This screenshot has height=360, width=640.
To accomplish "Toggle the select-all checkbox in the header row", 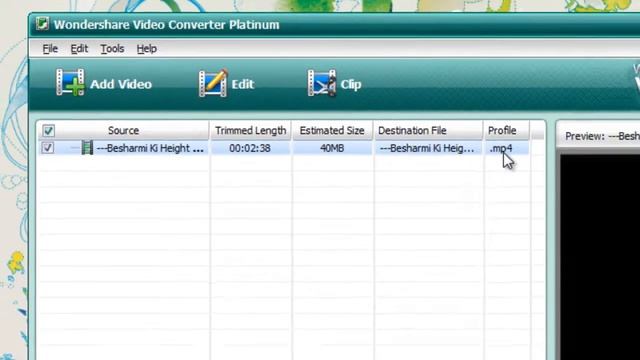I will tap(49, 131).
